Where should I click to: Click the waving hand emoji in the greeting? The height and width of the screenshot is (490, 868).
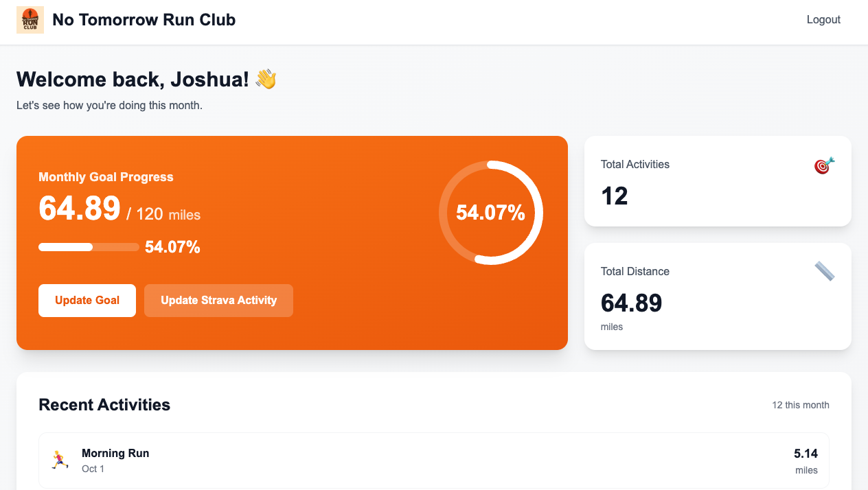(x=265, y=78)
